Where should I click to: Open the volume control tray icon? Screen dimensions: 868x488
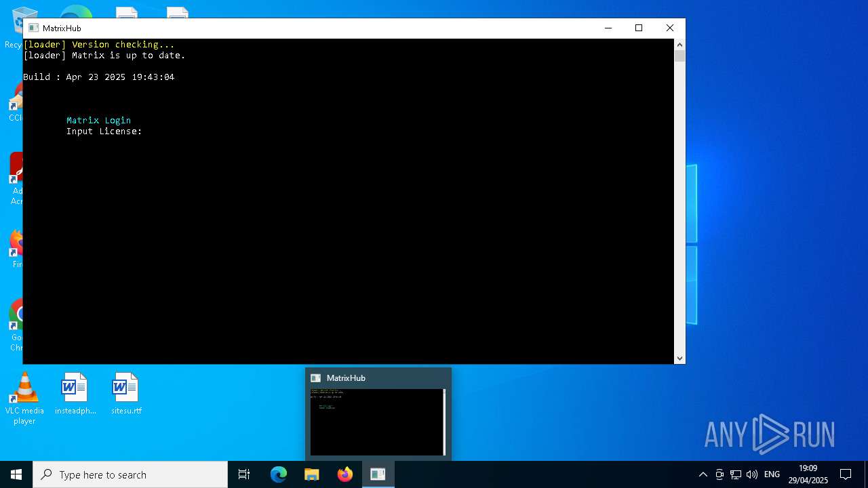pos(752,474)
